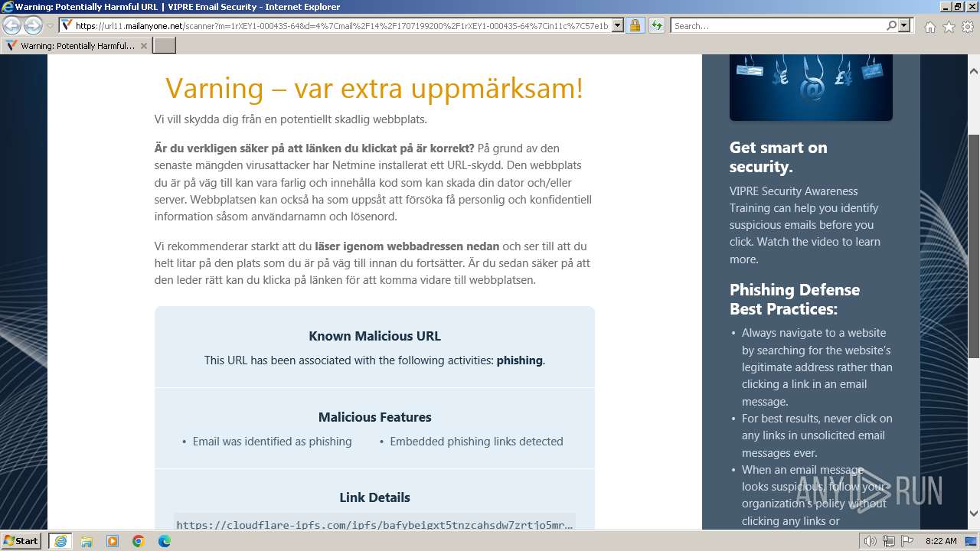Click Internet Explorer taskbar icon
Screen dimensions: 980x551
tap(60, 541)
